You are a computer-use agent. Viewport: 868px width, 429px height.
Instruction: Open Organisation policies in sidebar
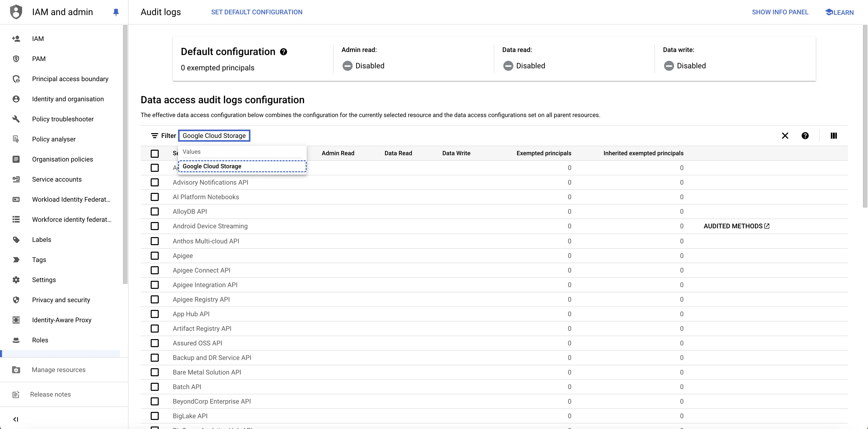point(62,159)
